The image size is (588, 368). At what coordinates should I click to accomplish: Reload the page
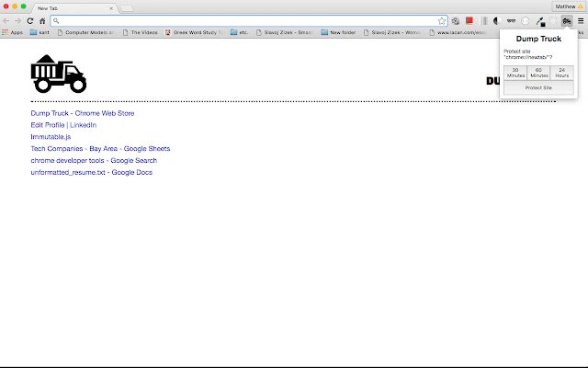30,21
